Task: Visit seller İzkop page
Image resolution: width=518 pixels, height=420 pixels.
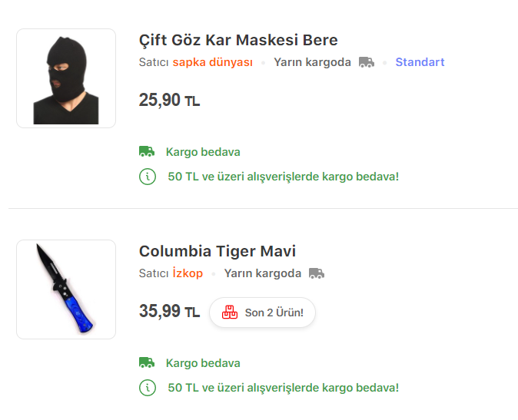Action: coord(188,273)
